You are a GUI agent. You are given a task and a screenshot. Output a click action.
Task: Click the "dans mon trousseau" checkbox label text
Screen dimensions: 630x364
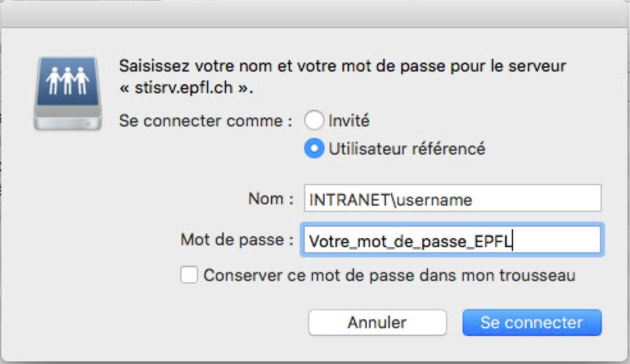tap(510, 275)
